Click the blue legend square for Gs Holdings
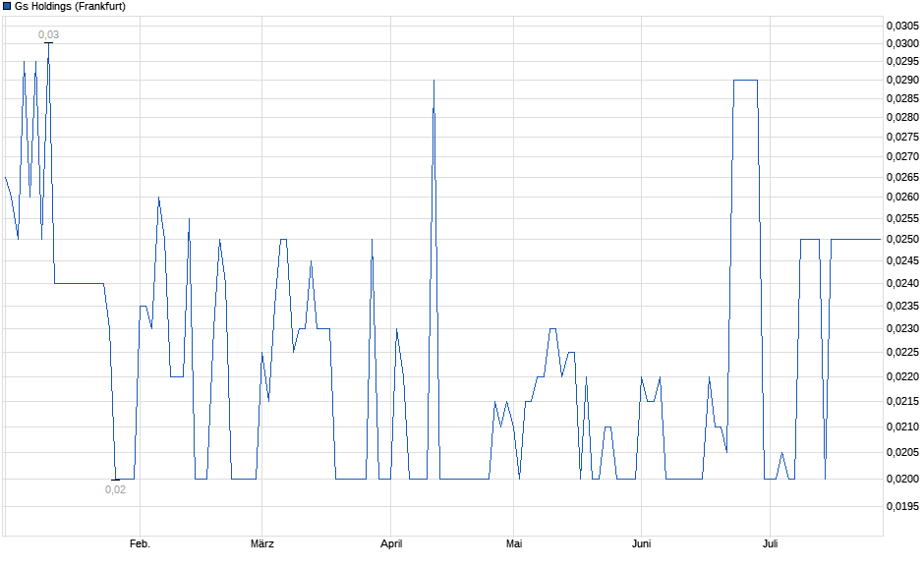 click(x=7, y=7)
